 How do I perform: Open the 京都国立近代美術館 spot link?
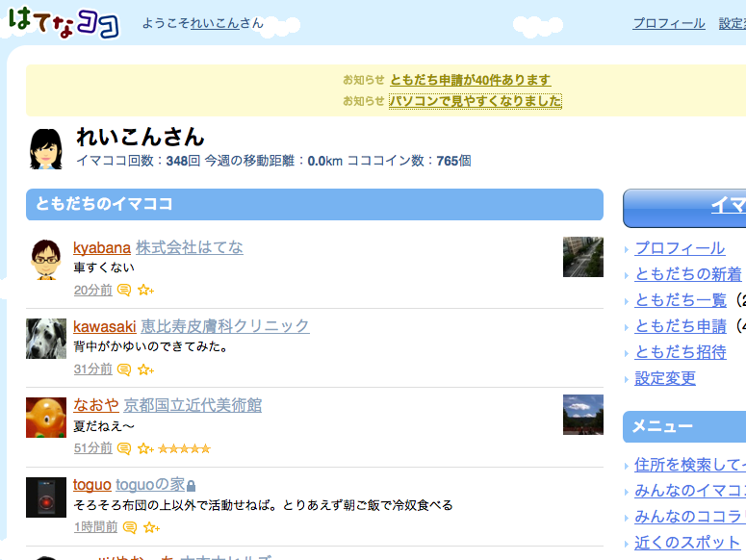click(x=193, y=405)
